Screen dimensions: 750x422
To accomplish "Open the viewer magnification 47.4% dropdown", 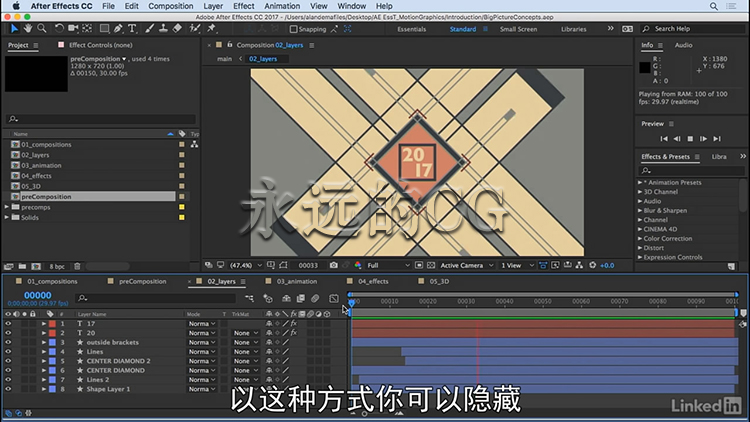I will coord(245,265).
